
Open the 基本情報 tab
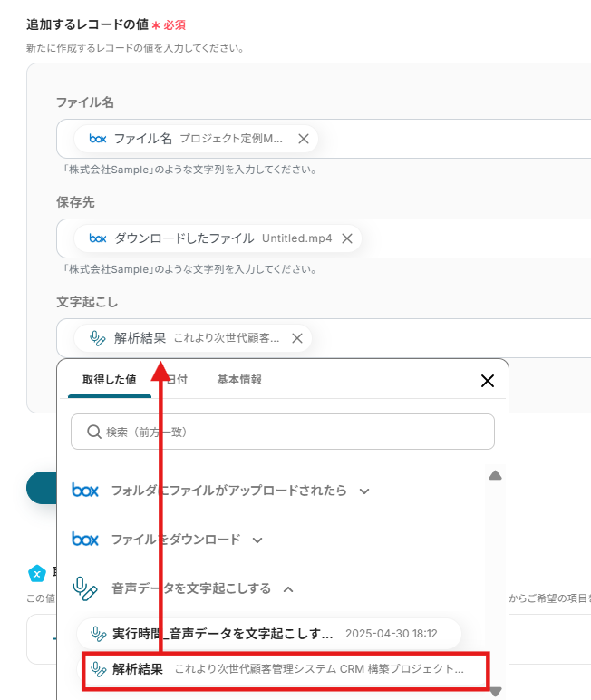coord(239,380)
